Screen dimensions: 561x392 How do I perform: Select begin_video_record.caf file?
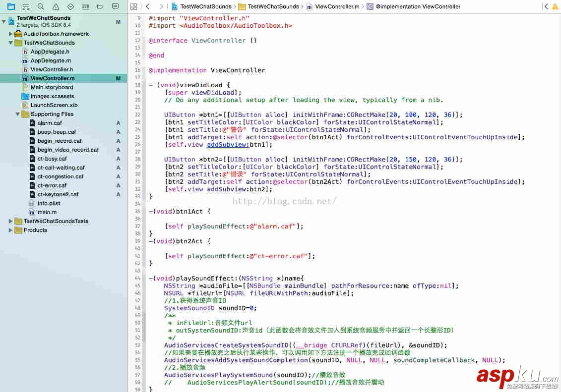[x=68, y=150]
